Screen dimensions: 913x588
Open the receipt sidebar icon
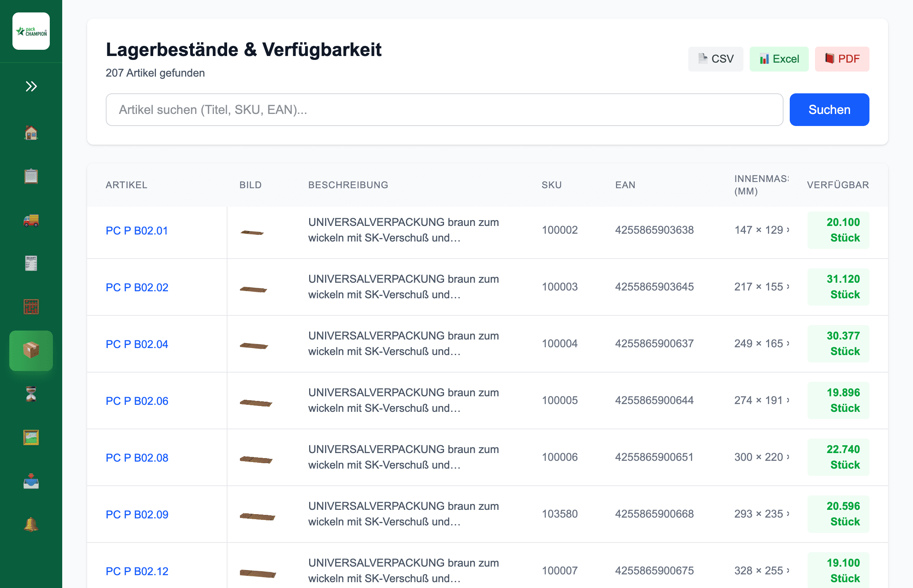tap(31, 263)
